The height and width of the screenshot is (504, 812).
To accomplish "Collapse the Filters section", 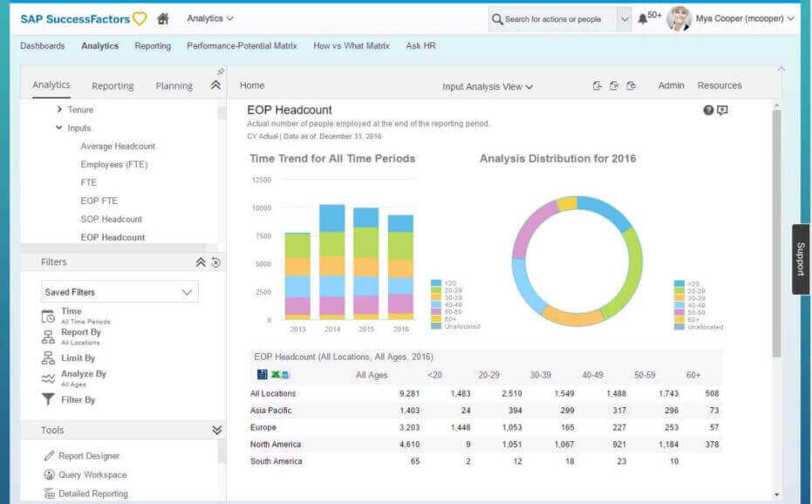I will click(x=201, y=262).
